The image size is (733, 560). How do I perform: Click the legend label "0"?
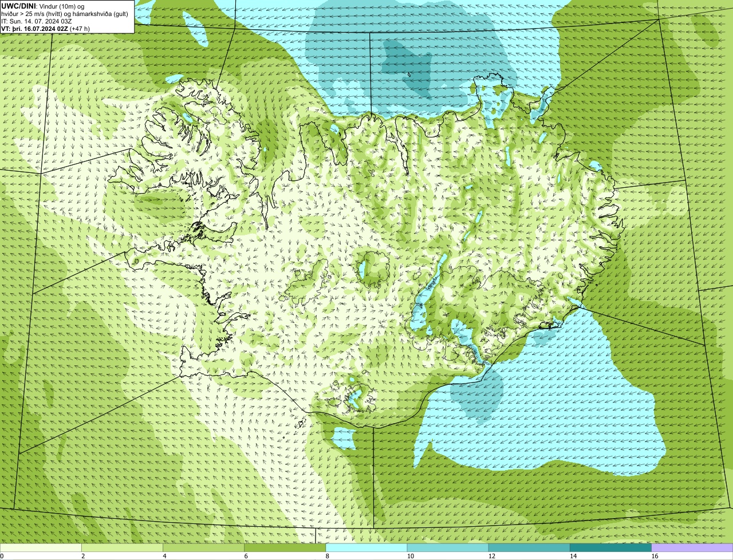[2, 556]
